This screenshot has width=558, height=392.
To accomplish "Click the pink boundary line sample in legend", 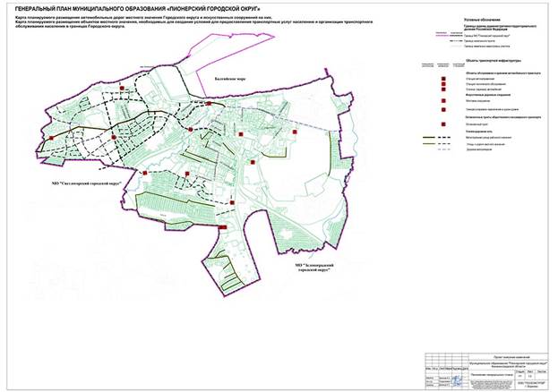I will pos(442,36).
